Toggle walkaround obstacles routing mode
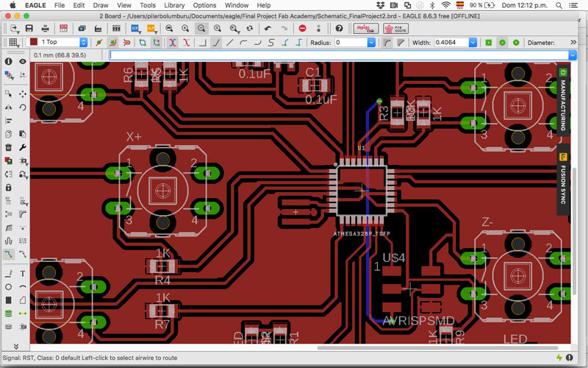Viewport: 588px width, 368px height. pos(113,43)
